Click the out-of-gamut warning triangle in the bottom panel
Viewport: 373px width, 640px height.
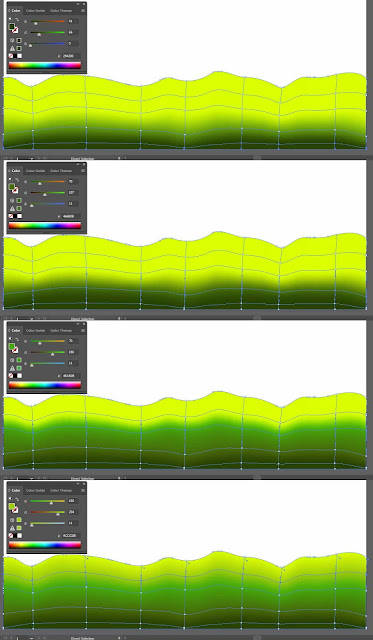tap(12, 528)
